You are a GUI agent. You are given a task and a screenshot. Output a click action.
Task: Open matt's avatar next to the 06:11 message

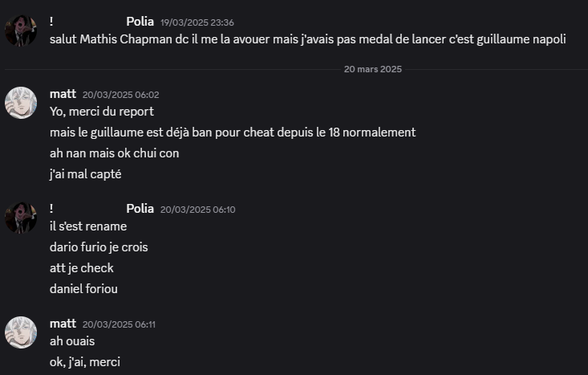click(21, 332)
